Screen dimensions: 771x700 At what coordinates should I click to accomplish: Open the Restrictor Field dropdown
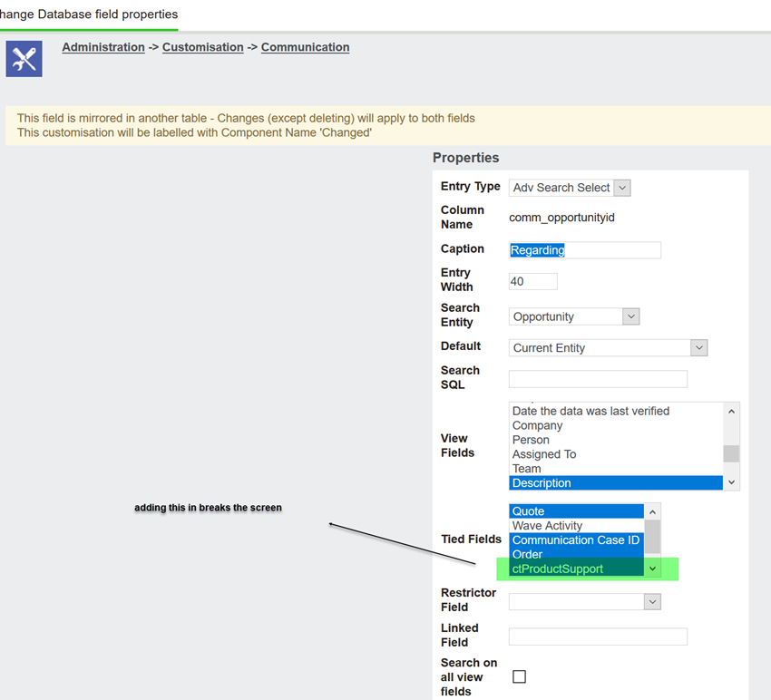click(x=585, y=602)
